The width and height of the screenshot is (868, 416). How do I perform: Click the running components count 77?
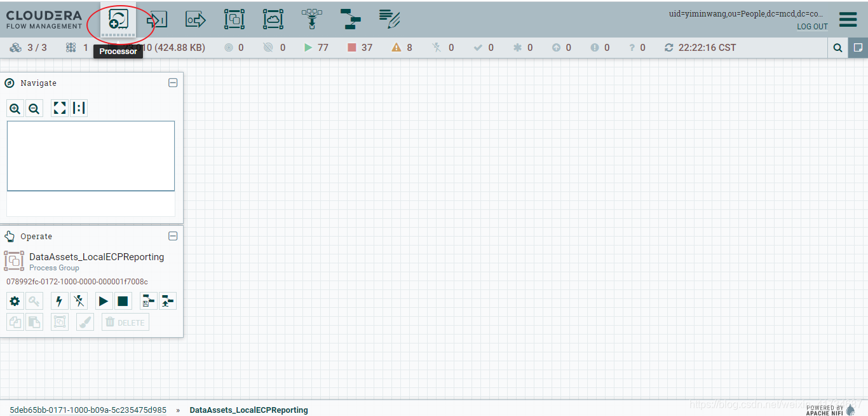316,48
